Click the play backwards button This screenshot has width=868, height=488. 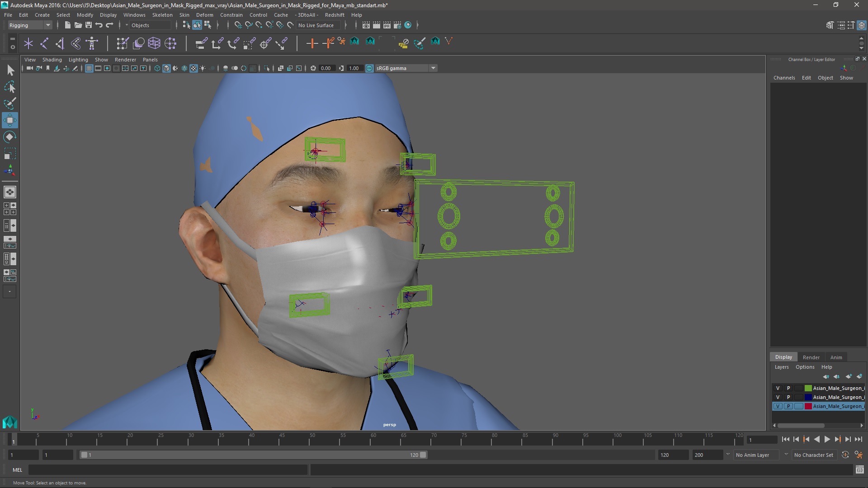pyautogui.click(x=816, y=439)
